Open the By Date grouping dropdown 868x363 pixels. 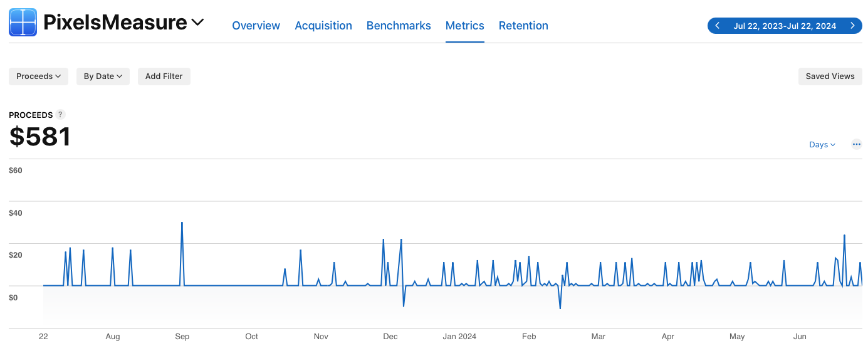[103, 76]
